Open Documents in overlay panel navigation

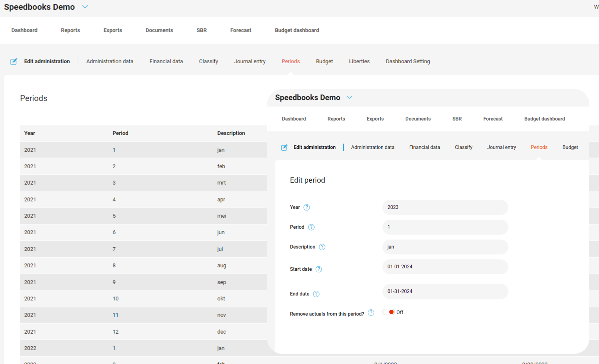[418, 119]
